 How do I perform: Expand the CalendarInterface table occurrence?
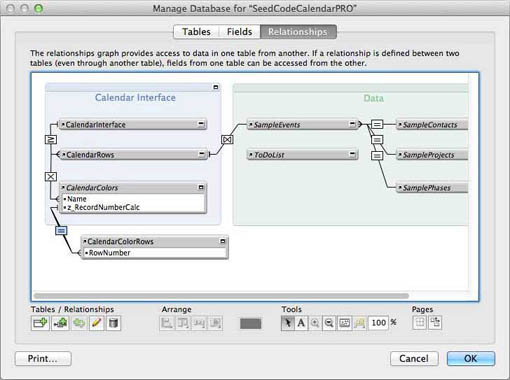[x=201, y=124]
